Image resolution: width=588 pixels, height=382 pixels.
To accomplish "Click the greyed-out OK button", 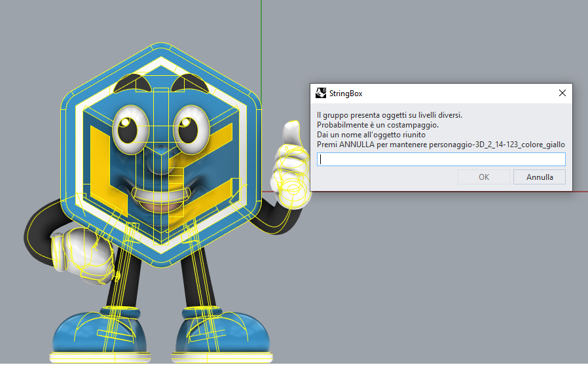I will coord(483,177).
